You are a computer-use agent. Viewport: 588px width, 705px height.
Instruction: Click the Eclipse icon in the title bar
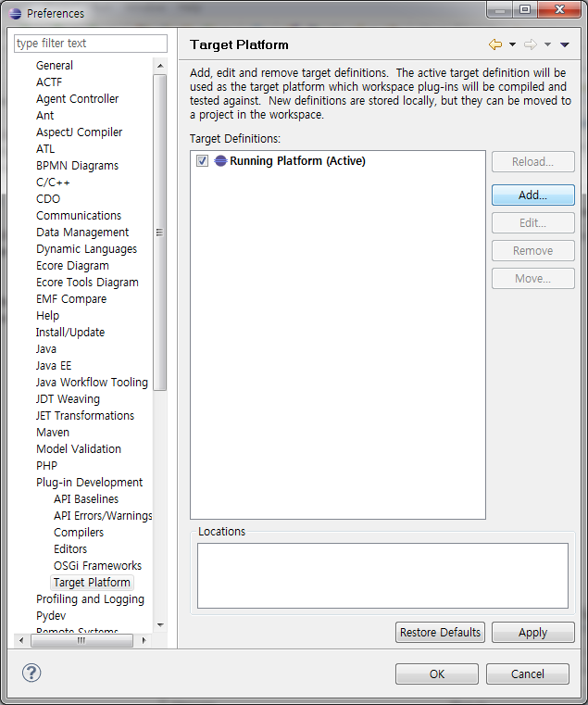coord(16,14)
